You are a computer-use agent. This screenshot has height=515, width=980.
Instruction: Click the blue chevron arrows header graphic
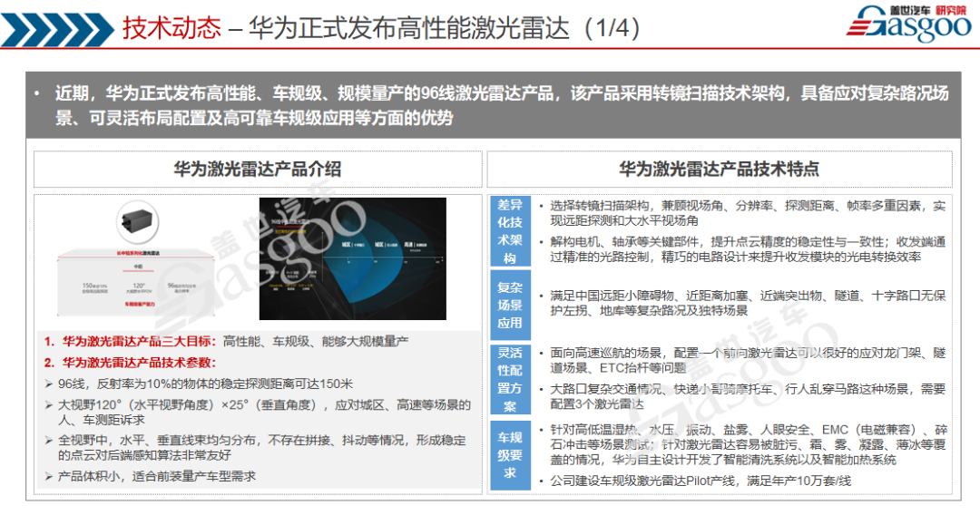click(57, 29)
